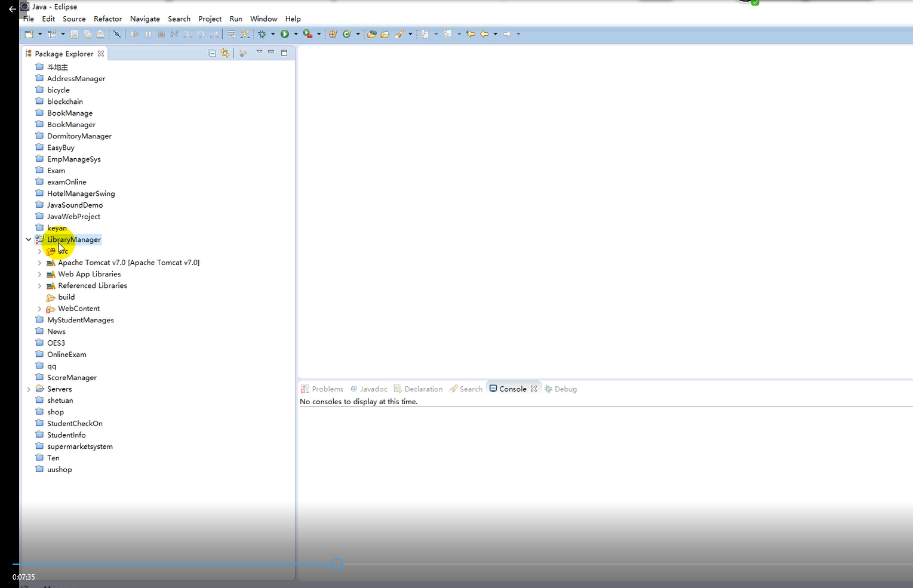Screen dimensions: 913x588
Task: Click the New Java Class icon
Action: pos(347,34)
